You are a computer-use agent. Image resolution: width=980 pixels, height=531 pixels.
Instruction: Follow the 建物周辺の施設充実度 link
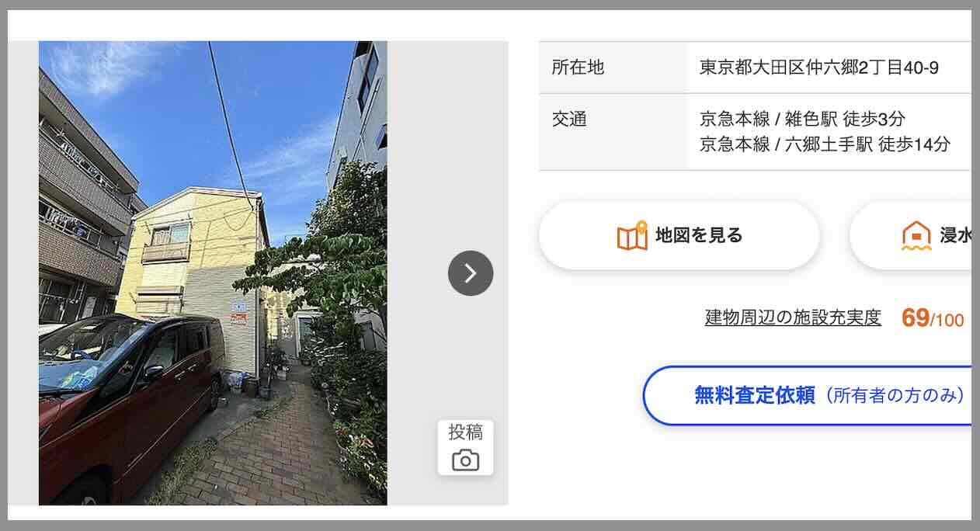(793, 318)
